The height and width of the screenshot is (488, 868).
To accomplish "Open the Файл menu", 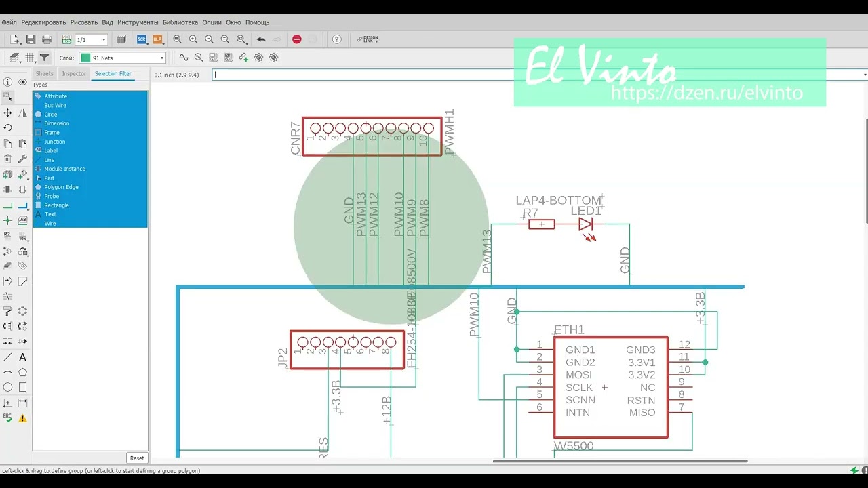I will (9, 22).
